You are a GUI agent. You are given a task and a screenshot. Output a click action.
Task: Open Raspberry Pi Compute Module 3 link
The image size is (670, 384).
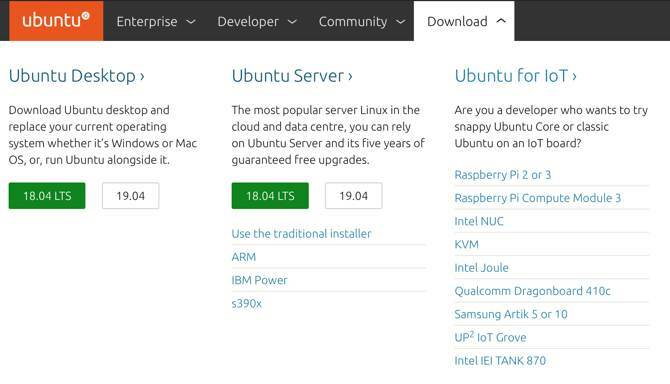[x=538, y=198]
